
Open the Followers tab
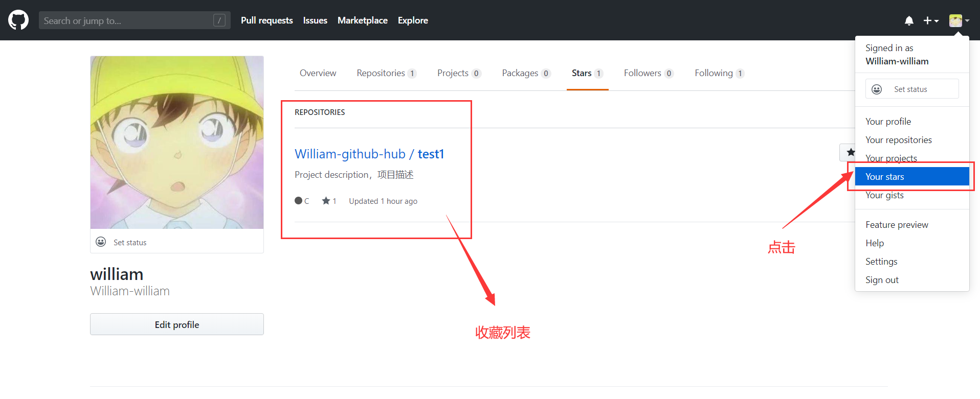click(649, 73)
